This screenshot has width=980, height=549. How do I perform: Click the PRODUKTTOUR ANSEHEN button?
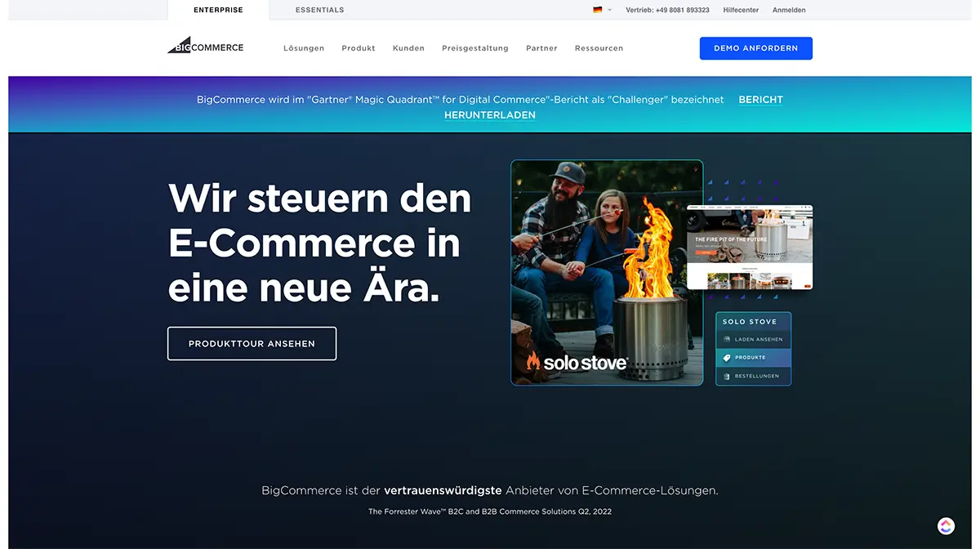(252, 343)
